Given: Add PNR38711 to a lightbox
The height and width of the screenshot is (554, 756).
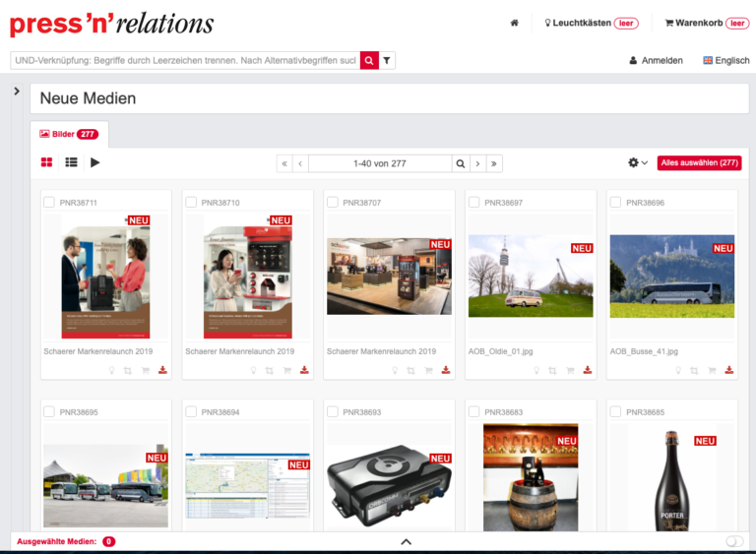Looking at the screenshot, I should [112, 370].
